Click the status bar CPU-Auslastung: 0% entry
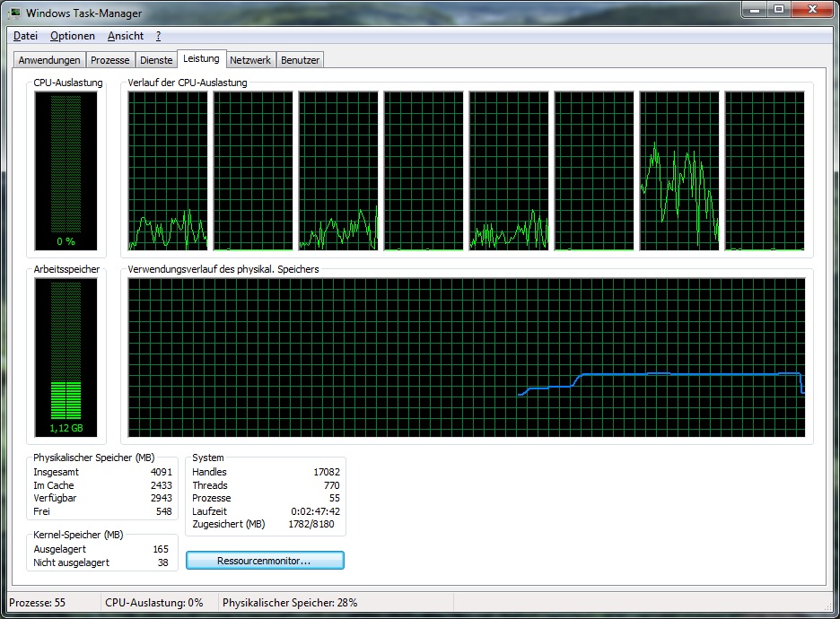This screenshot has width=840, height=619. coord(154,602)
